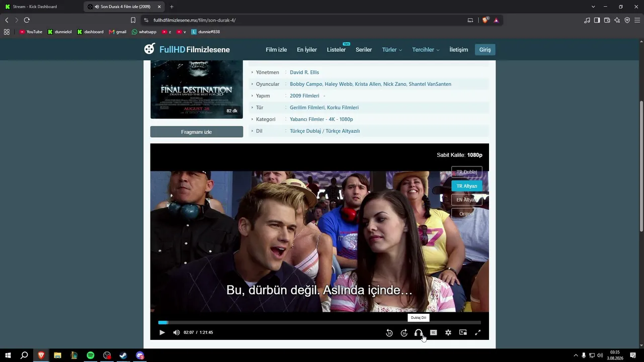The width and height of the screenshot is (644, 362).
Task: Open the Gerilim Filmleri genre link
Action: pos(307,108)
